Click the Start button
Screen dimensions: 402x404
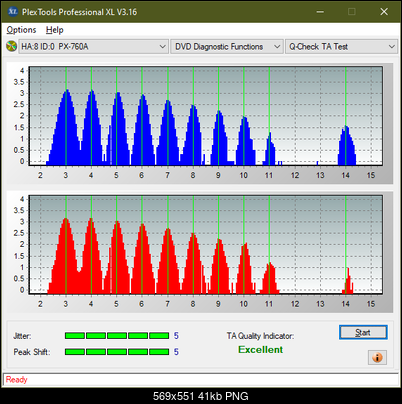pyautogui.click(x=363, y=332)
